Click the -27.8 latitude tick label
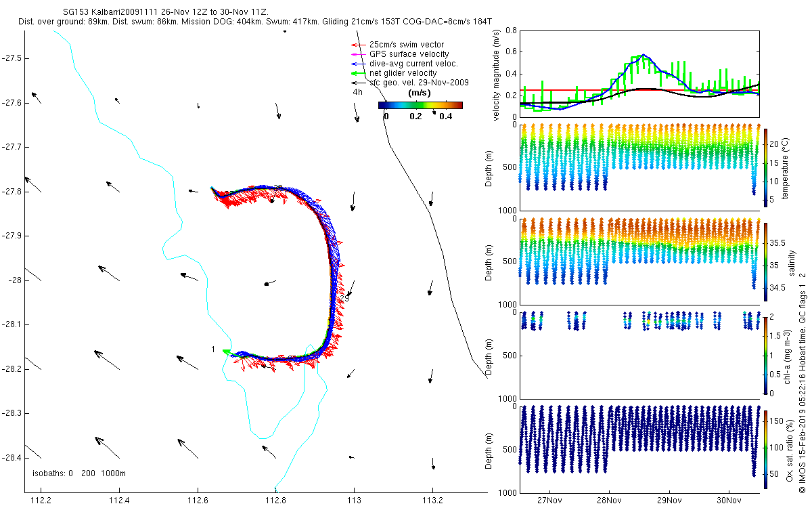Screen dimensions: 812x508 point(12,192)
